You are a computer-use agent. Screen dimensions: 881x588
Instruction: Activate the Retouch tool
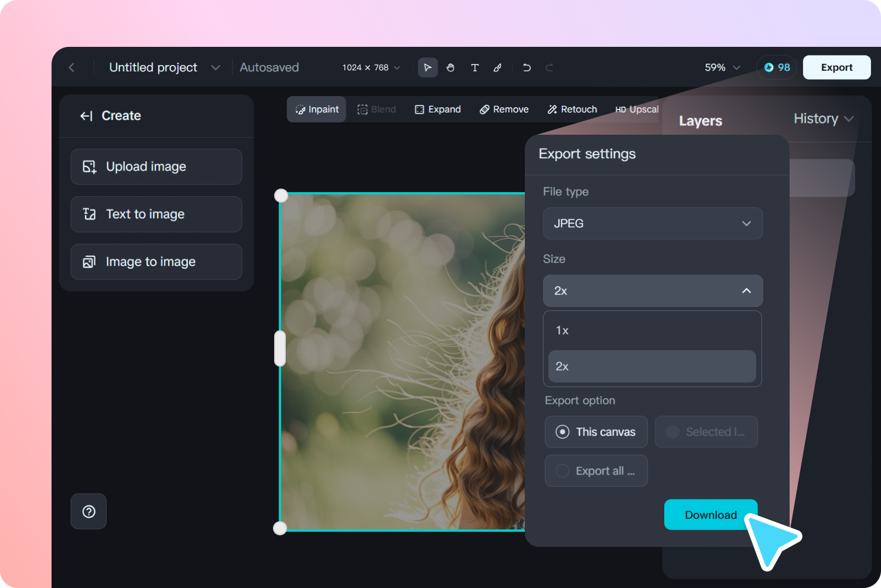tap(572, 109)
